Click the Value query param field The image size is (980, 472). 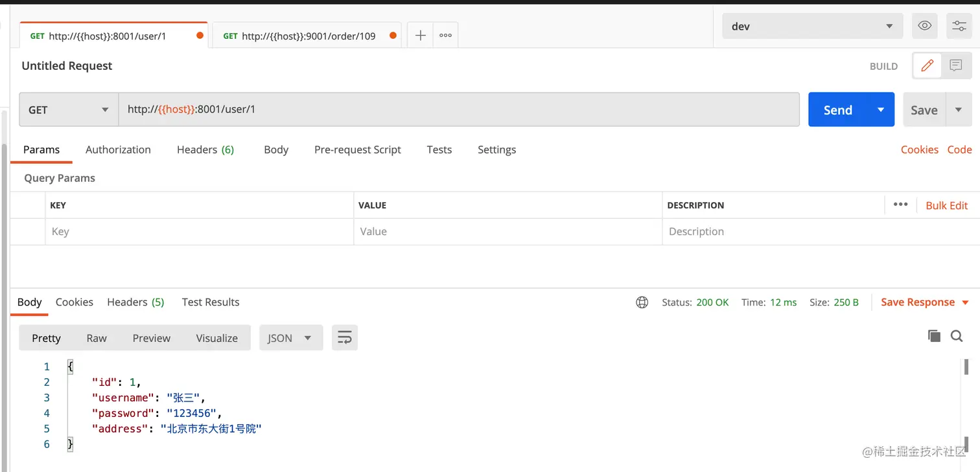pyautogui.click(x=507, y=231)
